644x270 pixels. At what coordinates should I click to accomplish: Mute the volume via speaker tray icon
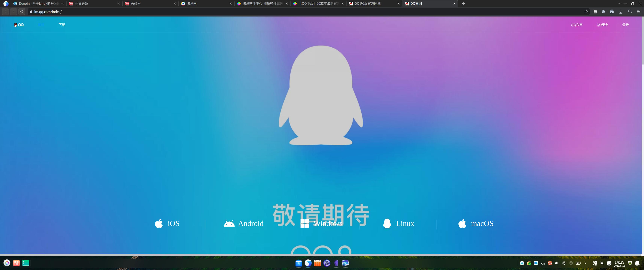(557, 263)
